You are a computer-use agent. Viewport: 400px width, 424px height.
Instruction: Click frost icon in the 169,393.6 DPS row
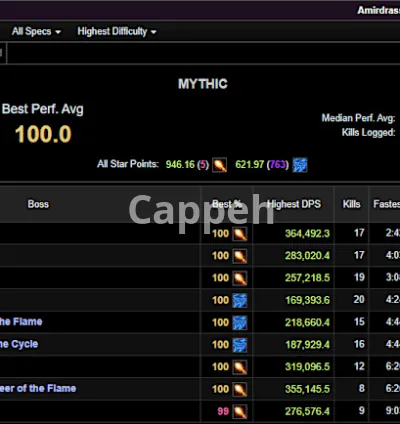click(x=240, y=300)
